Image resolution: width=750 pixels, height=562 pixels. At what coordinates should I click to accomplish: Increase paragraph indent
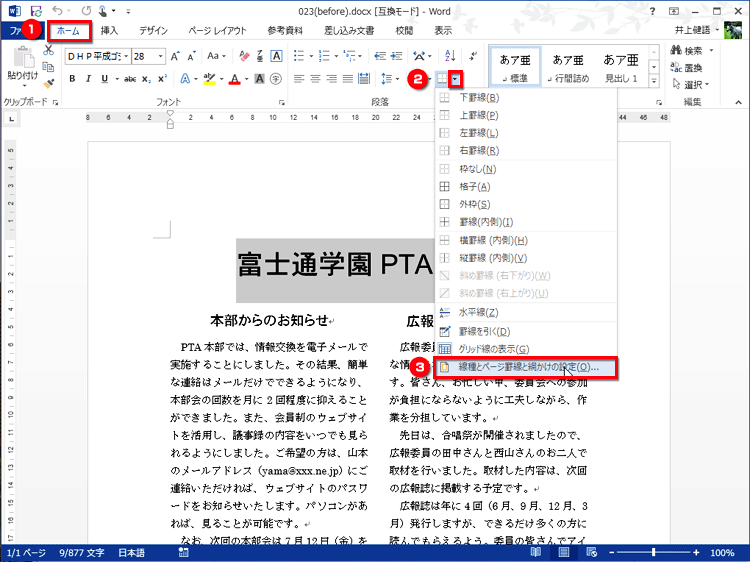pyautogui.click(x=397, y=56)
